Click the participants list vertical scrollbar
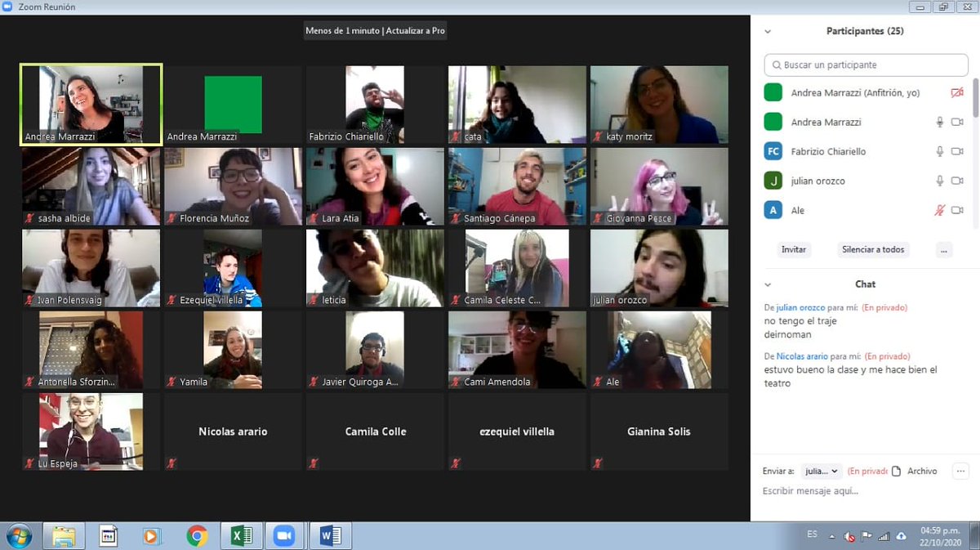The image size is (980, 550). (x=975, y=97)
